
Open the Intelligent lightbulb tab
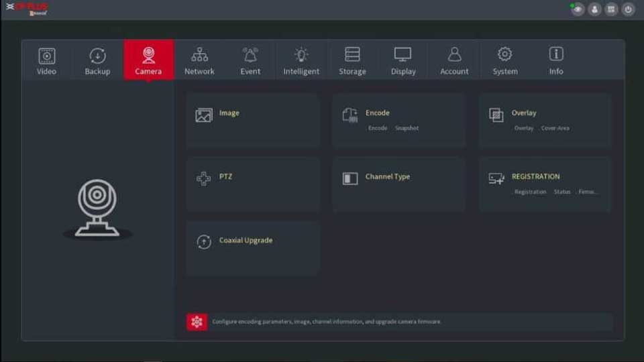(301, 60)
